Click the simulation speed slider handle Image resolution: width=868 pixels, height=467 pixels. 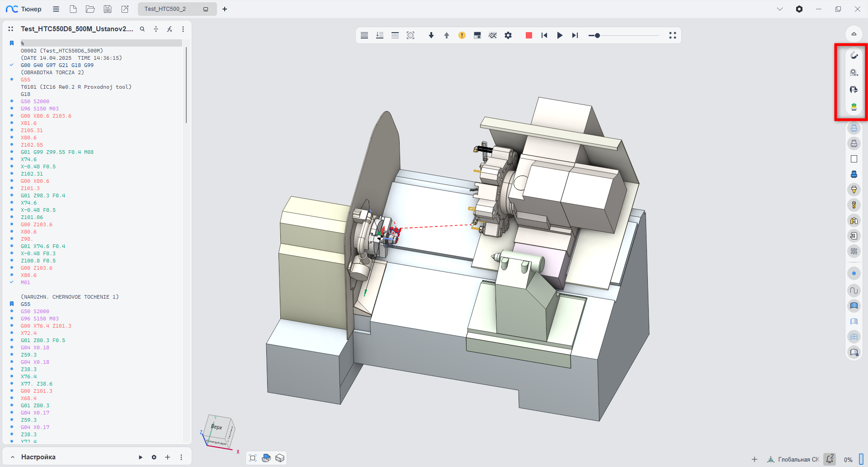tap(597, 35)
